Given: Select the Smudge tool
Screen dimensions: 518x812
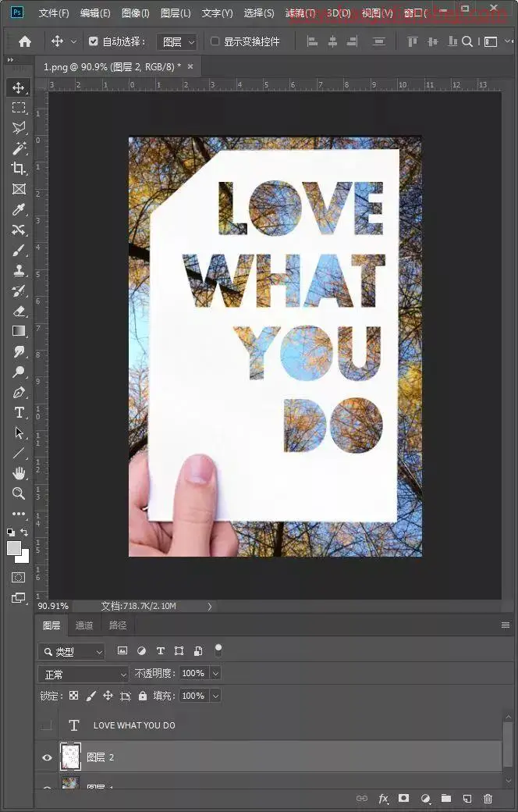Looking at the screenshot, I should (19, 352).
